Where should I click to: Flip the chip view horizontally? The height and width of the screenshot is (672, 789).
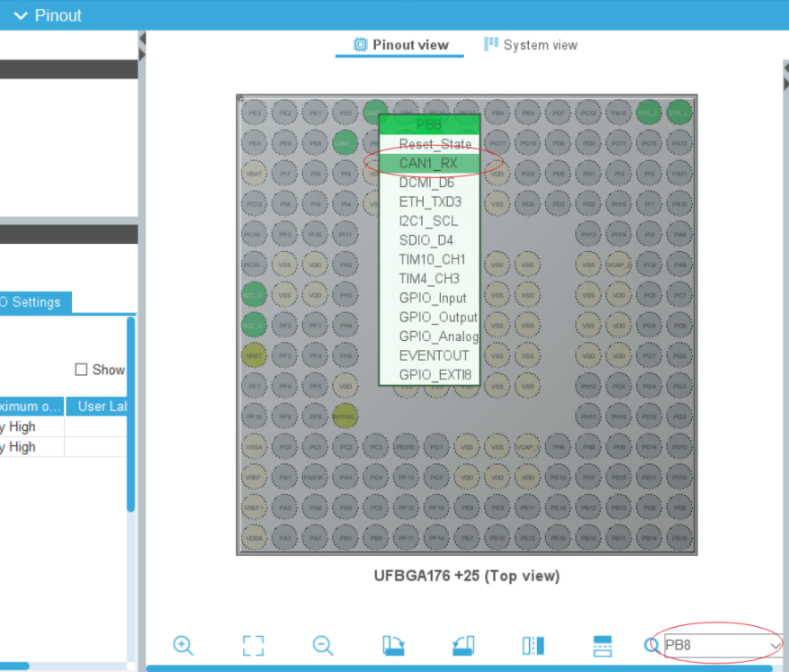coord(533,645)
